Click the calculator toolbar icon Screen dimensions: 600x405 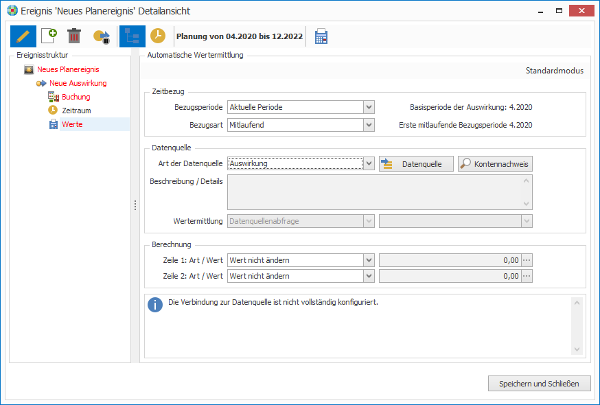coord(321,36)
